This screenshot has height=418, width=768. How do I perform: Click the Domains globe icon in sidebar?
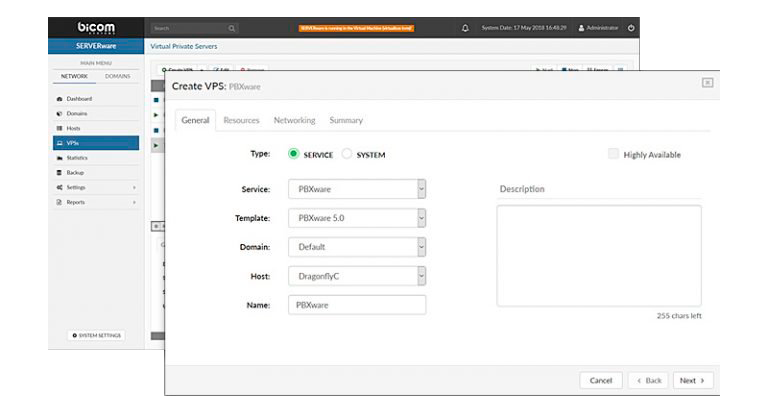point(59,114)
